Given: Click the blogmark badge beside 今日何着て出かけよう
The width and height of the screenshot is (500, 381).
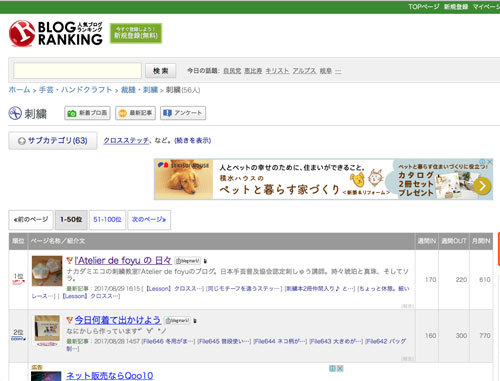Looking at the screenshot, I should 178,320.
